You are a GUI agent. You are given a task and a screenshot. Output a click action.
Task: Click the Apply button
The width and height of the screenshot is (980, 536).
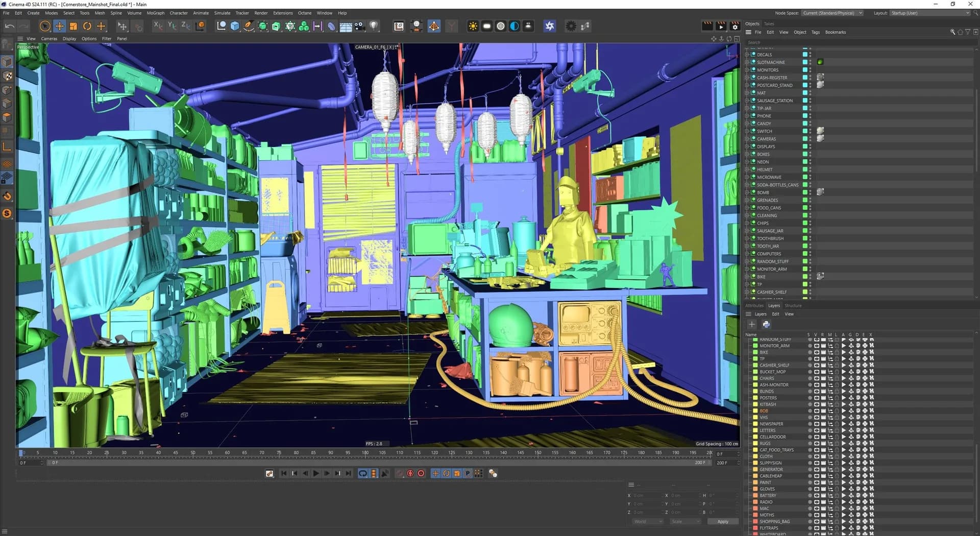click(723, 522)
